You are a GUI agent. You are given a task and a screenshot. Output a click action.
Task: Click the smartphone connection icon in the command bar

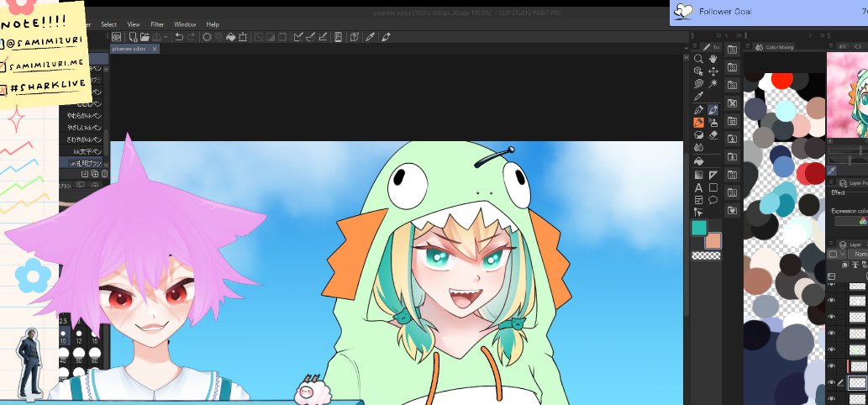point(338,37)
